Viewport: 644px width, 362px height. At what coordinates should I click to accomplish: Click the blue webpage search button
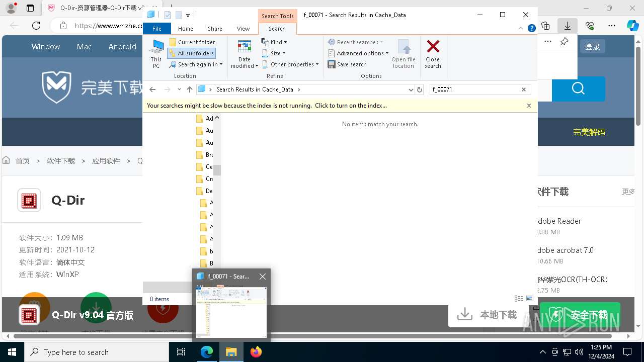tap(579, 89)
